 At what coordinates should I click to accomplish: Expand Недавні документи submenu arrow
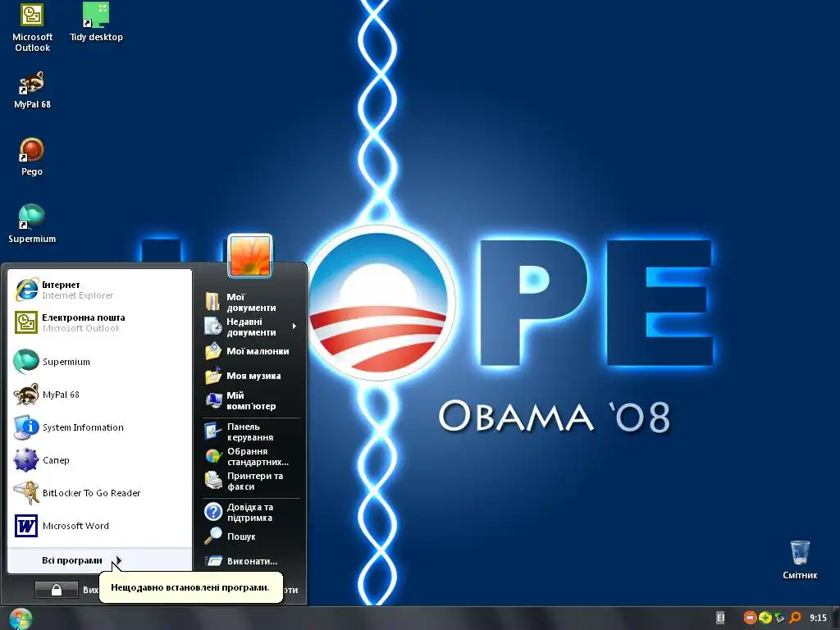point(294,326)
